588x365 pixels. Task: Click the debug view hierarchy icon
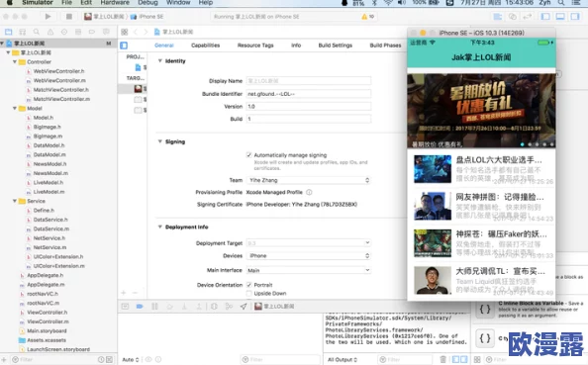(214, 307)
